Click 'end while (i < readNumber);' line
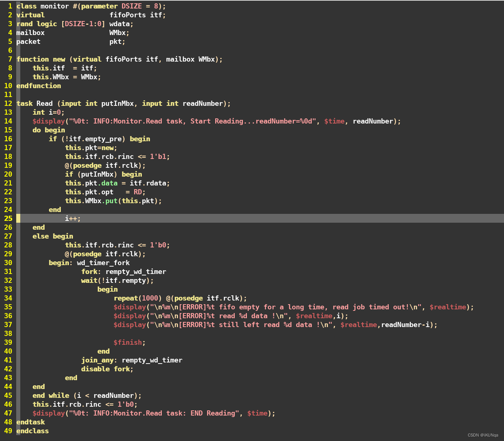This screenshot has height=441, width=504. (87, 396)
